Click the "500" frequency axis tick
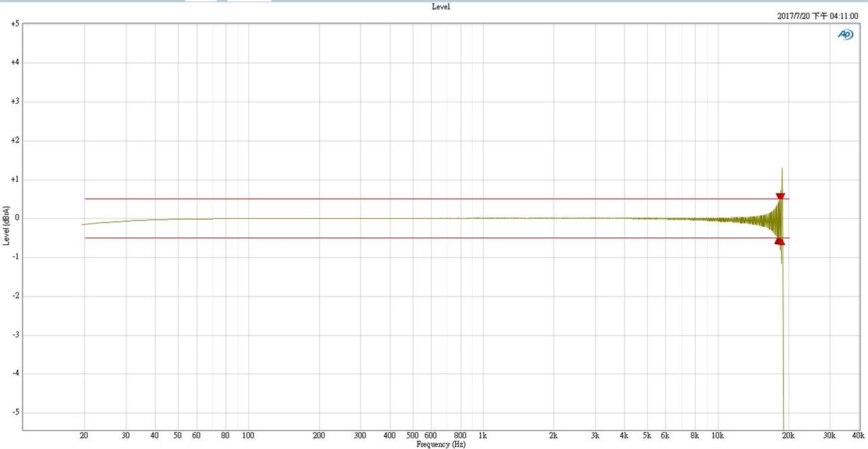 [413, 436]
